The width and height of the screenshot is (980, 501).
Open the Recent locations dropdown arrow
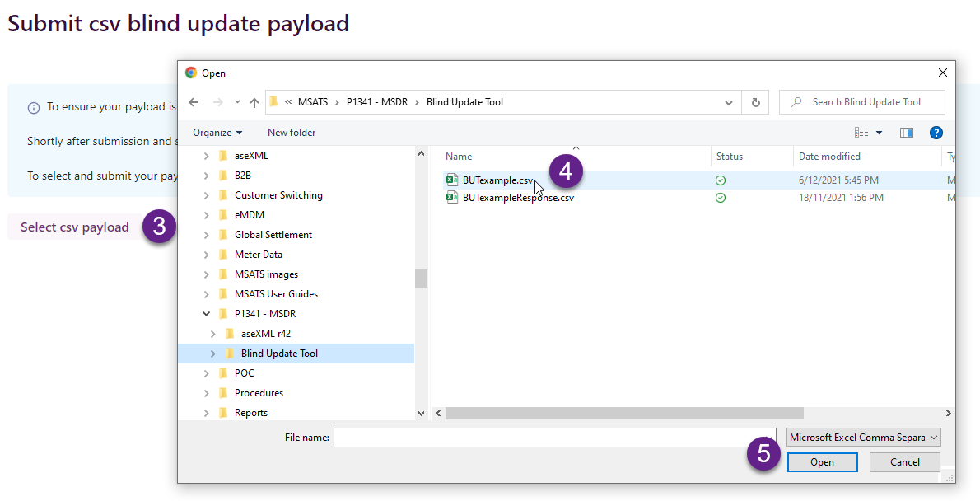click(x=237, y=102)
